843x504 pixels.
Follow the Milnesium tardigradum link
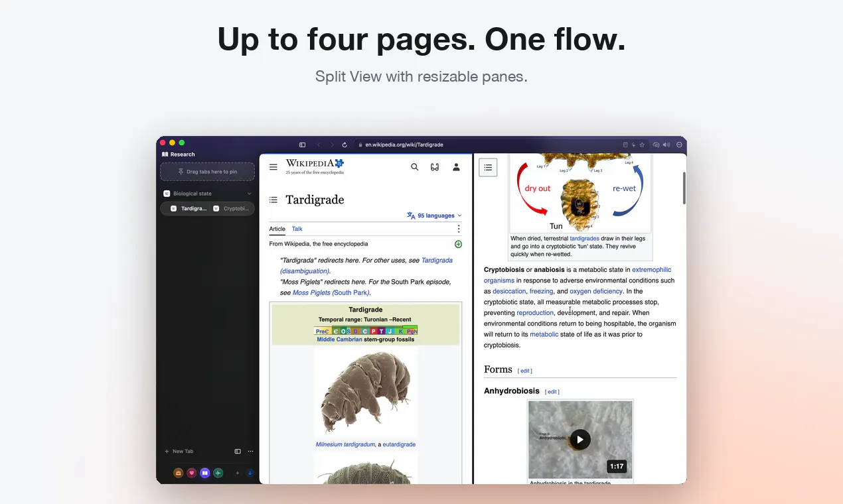[x=345, y=444]
